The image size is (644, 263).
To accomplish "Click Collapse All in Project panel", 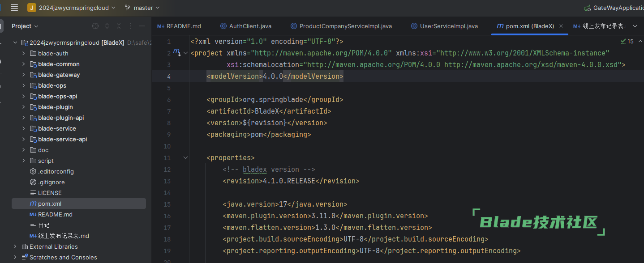I will click(119, 26).
